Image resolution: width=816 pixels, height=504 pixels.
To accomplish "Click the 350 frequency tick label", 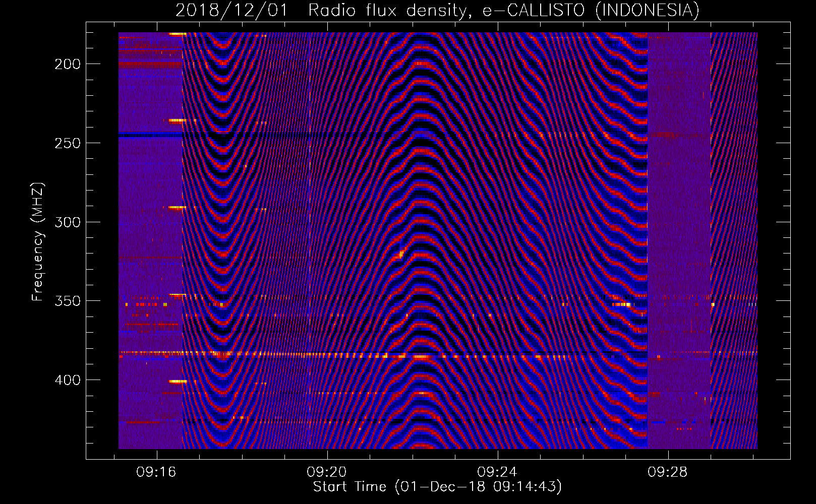I will click(68, 301).
